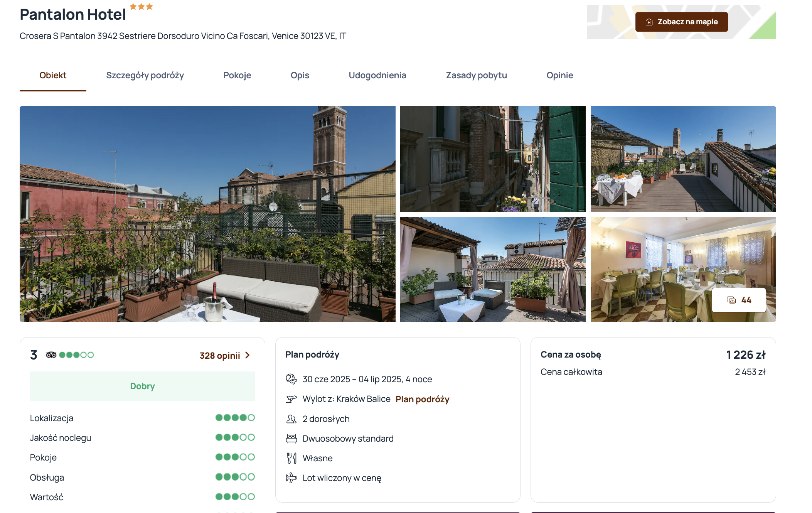Viewport: 812px width, 513px height.
Task: Expand reviews with the arrow after 328 opinii
Action: (x=248, y=355)
